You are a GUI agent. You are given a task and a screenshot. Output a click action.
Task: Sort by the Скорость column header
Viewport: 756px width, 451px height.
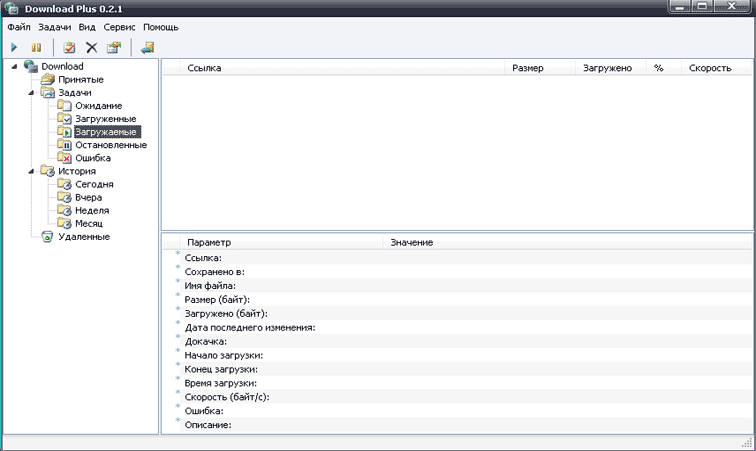pos(717,68)
